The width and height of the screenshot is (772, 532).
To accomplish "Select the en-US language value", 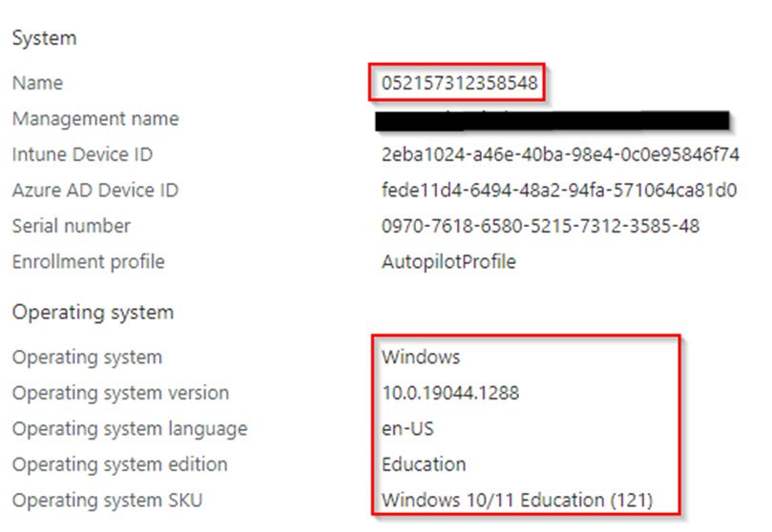I will [x=410, y=429].
